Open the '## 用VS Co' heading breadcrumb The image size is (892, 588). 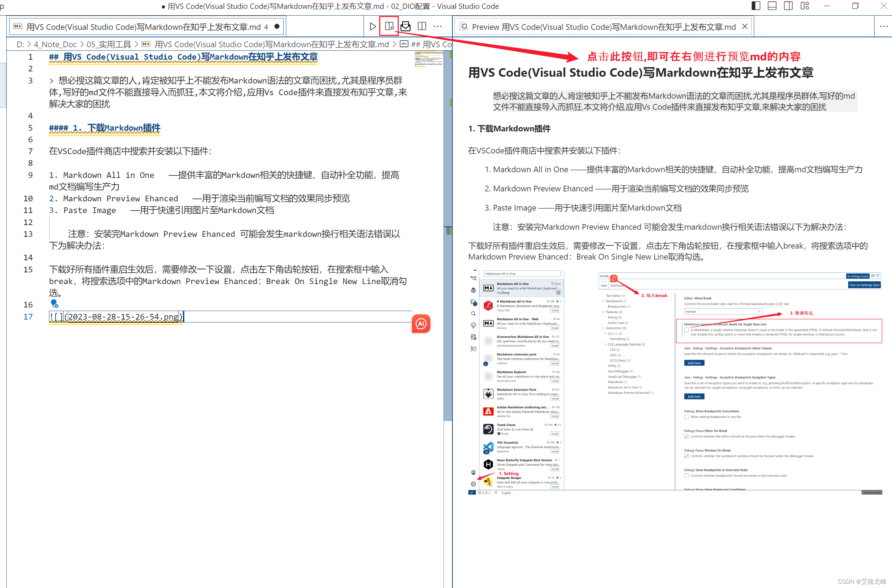coord(431,44)
